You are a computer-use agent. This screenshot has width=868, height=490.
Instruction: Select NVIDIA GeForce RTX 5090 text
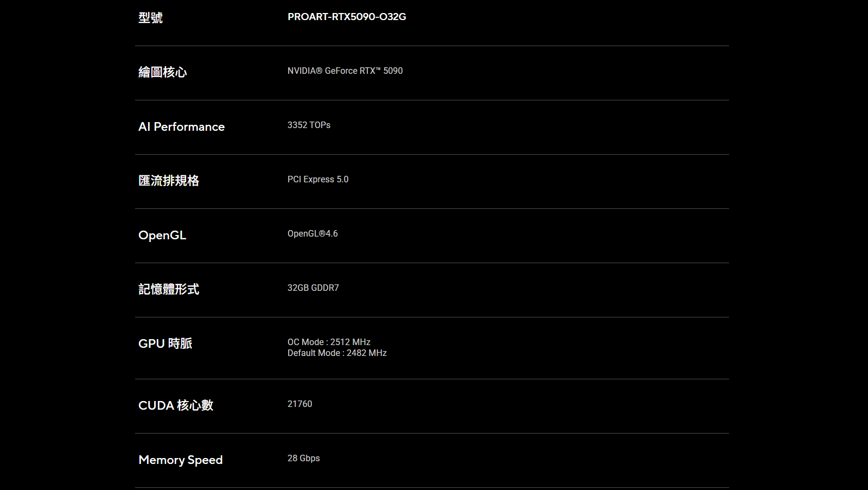click(x=345, y=71)
